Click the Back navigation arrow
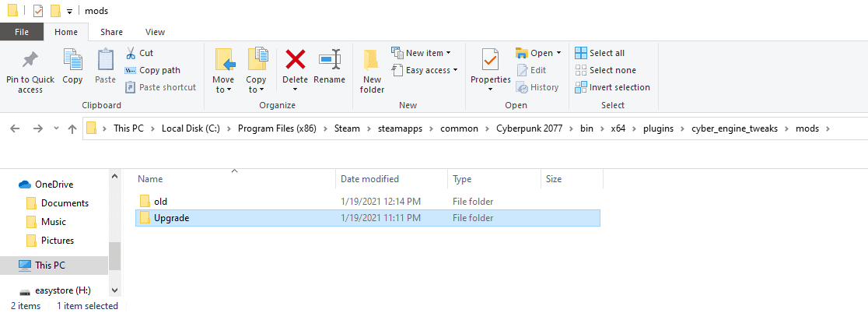The width and height of the screenshot is (868, 313). pos(15,128)
